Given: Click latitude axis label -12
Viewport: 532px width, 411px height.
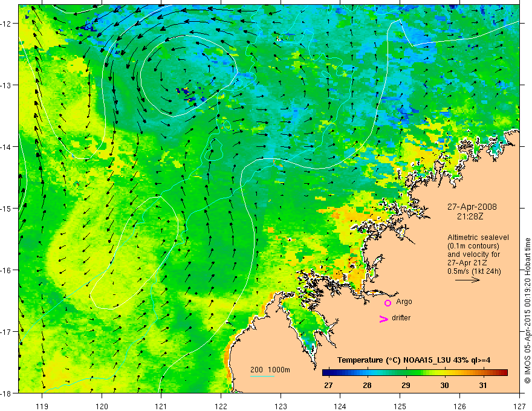Looking at the screenshot, I should click(x=6, y=24).
